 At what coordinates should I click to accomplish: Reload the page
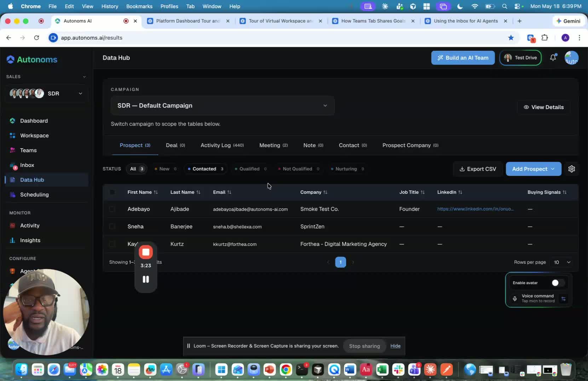coord(36,37)
